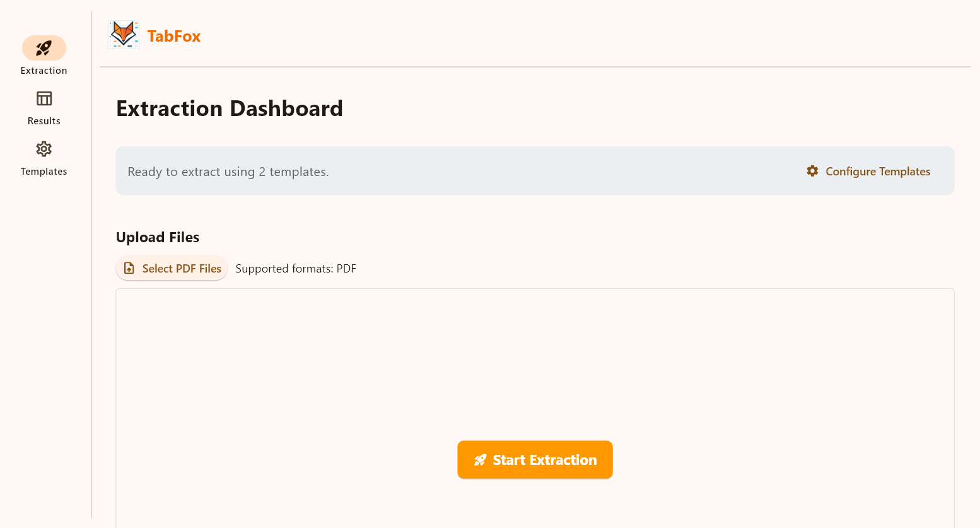This screenshot has height=528, width=980.
Task: Click the gear icon beside Configure Templates
Action: pyautogui.click(x=812, y=170)
